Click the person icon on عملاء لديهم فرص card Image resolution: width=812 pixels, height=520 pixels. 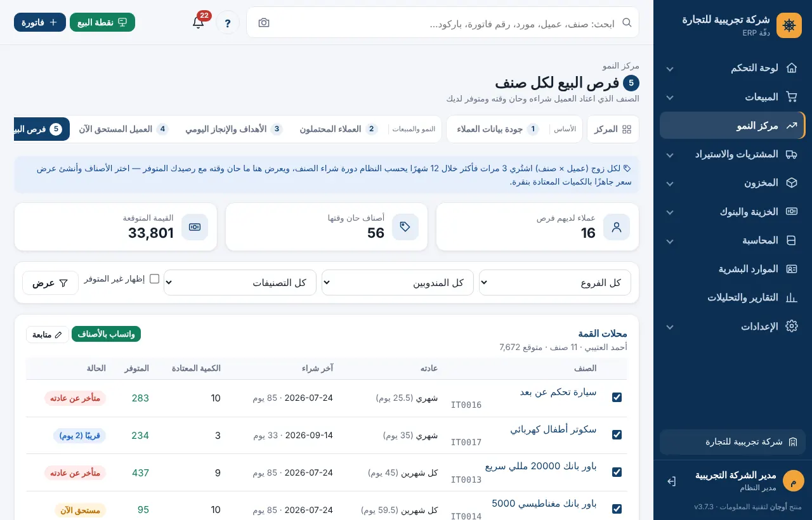point(617,227)
